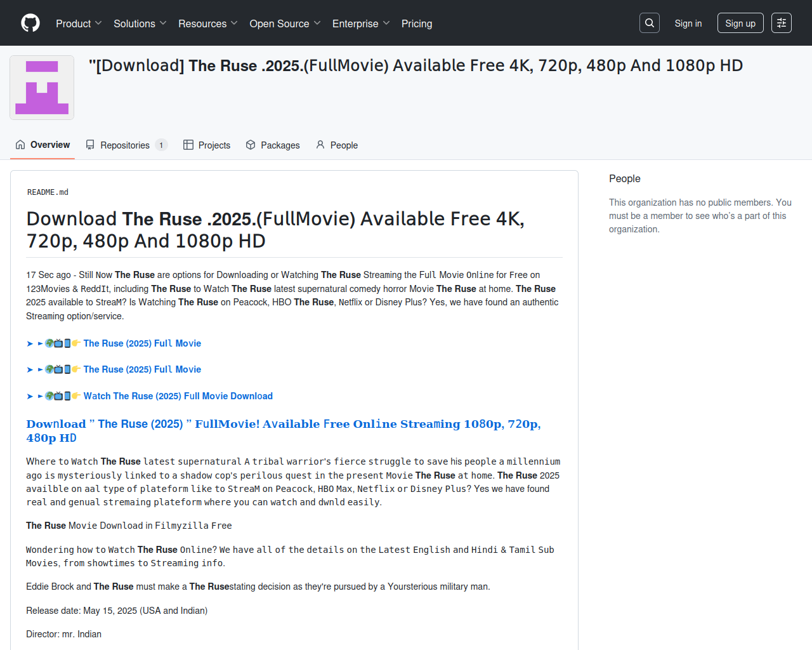
Task: Click the People person icon
Action: pos(320,145)
